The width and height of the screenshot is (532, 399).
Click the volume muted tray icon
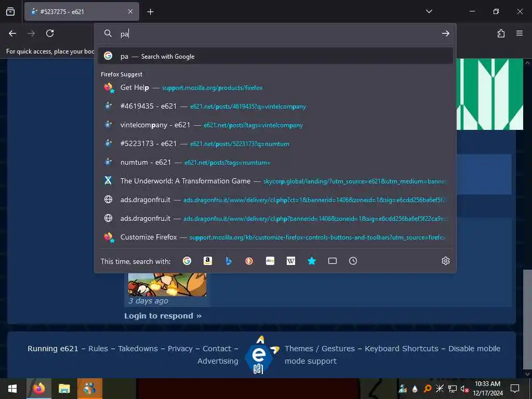point(464,389)
